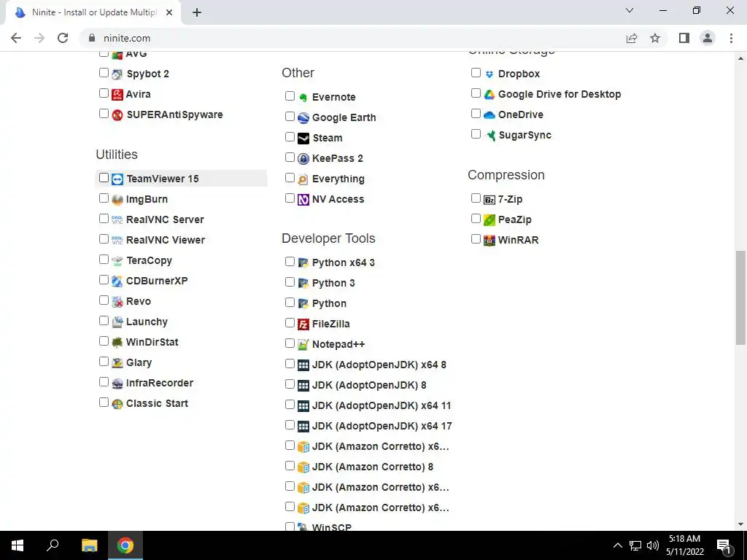Viewport: 747px width, 560px height.
Task: Open a new browser tab
Action: pyautogui.click(x=197, y=13)
